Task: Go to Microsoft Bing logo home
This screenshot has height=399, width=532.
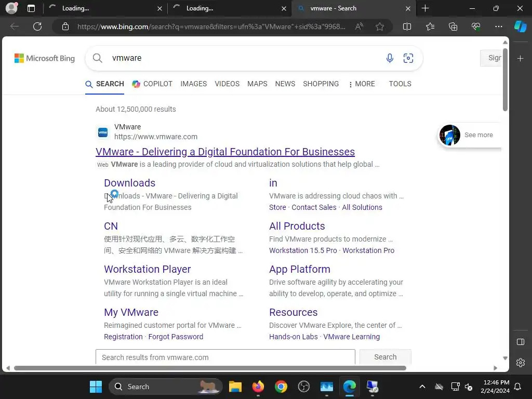Action: (45, 58)
